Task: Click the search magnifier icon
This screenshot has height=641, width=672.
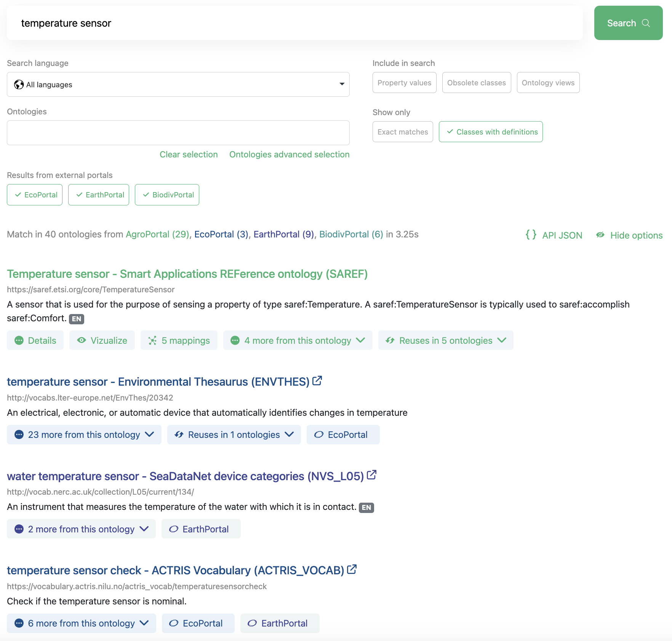Action: [x=646, y=23]
